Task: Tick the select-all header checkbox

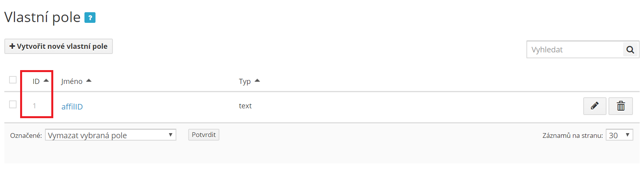Action: click(x=13, y=80)
